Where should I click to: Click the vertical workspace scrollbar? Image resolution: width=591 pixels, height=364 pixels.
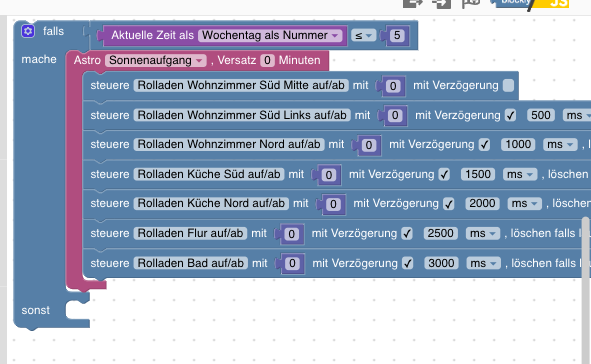pos(585,290)
